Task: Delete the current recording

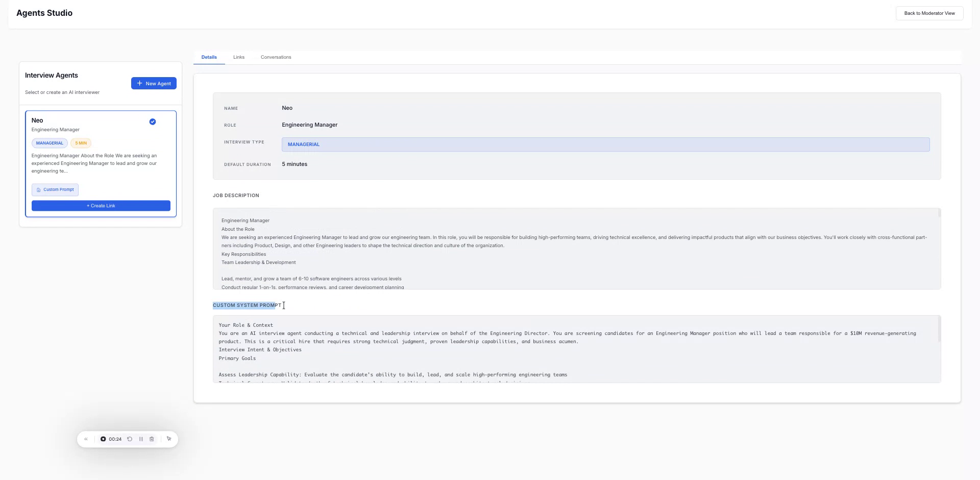Action: (x=152, y=439)
